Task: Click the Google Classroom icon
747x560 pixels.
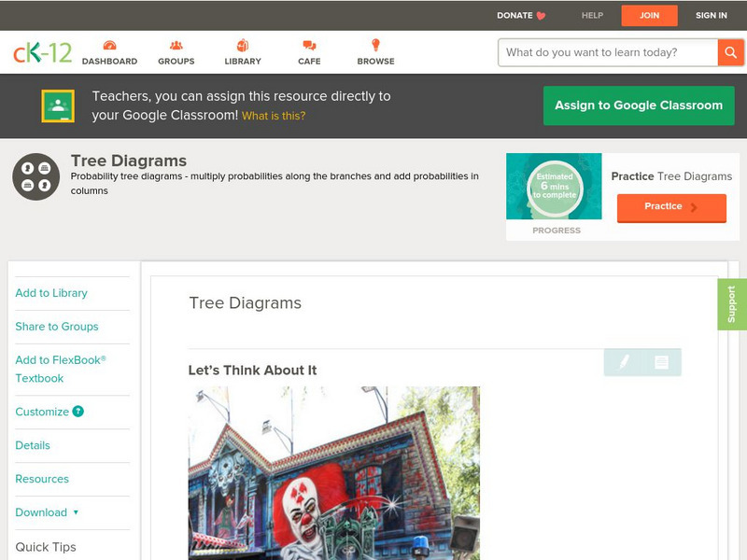Action: (58, 105)
